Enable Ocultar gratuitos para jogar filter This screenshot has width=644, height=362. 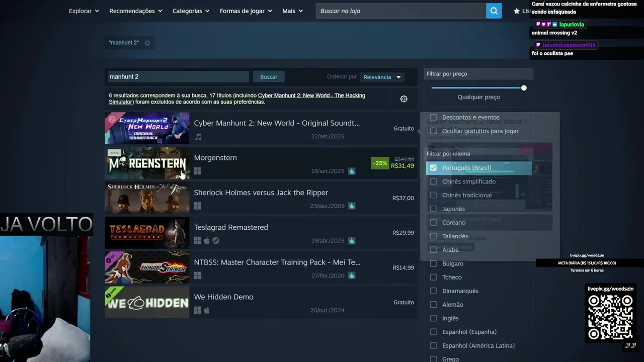coord(433,131)
